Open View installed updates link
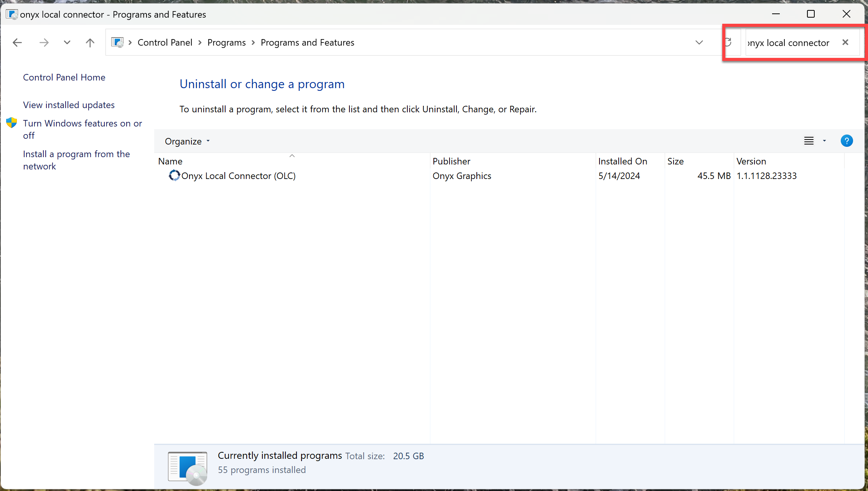This screenshot has width=868, height=491. tap(69, 105)
